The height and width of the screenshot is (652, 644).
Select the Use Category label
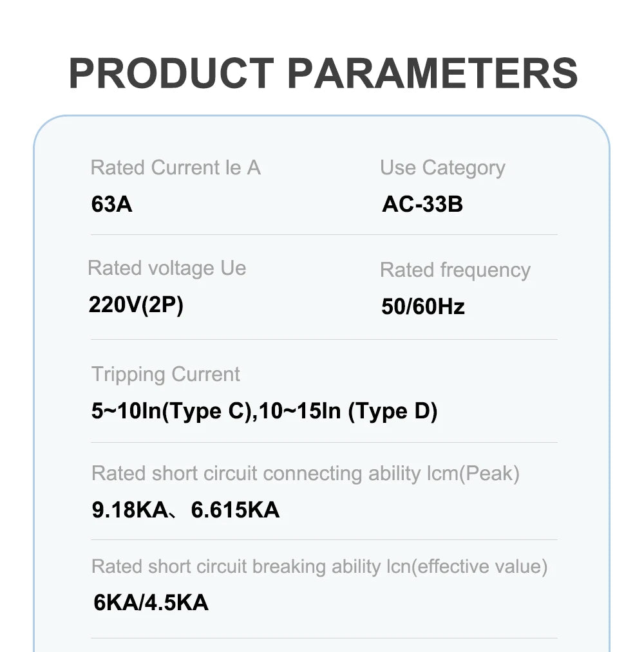click(x=442, y=169)
